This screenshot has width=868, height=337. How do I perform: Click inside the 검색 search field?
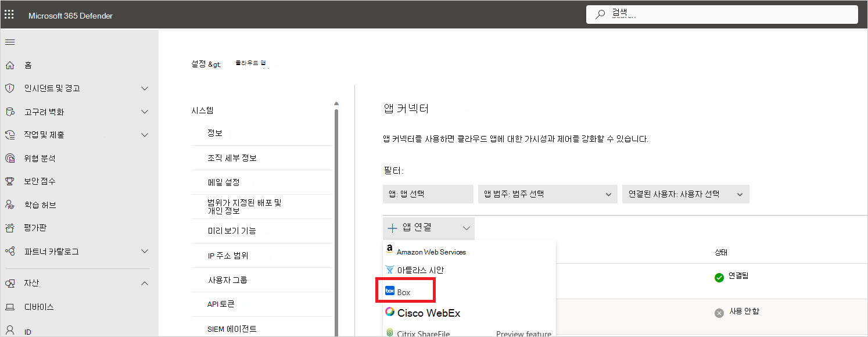[x=720, y=13]
